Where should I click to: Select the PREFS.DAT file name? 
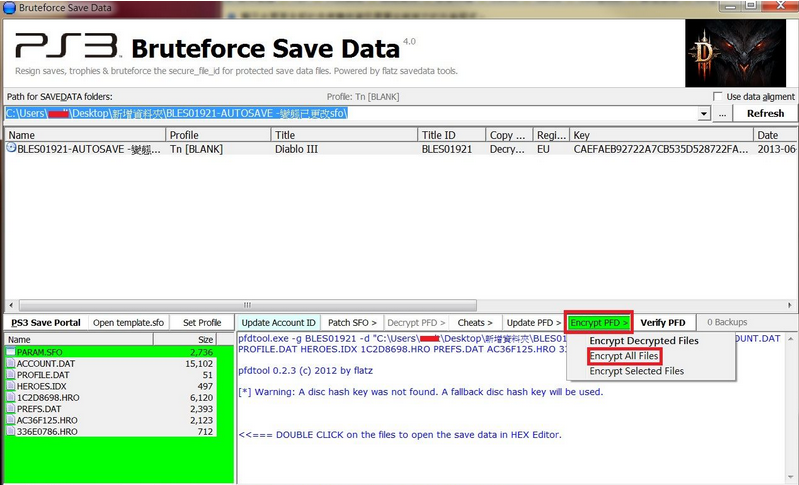click(39, 409)
